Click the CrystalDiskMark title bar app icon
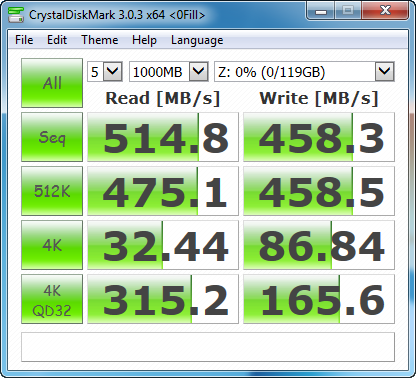 click(16, 14)
